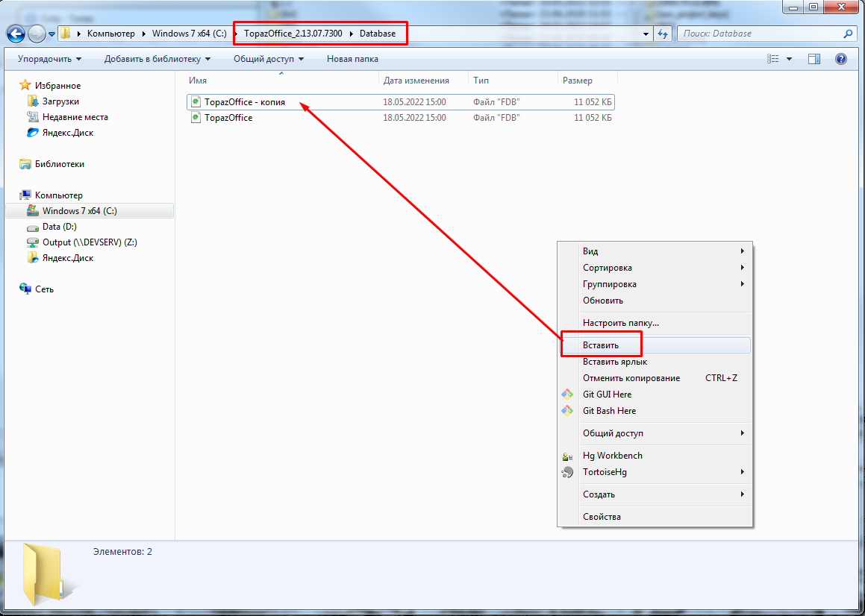The height and width of the screenshot is (616, 865).
Task: Click Сеть in navigation pane
Action: (44, 289)
